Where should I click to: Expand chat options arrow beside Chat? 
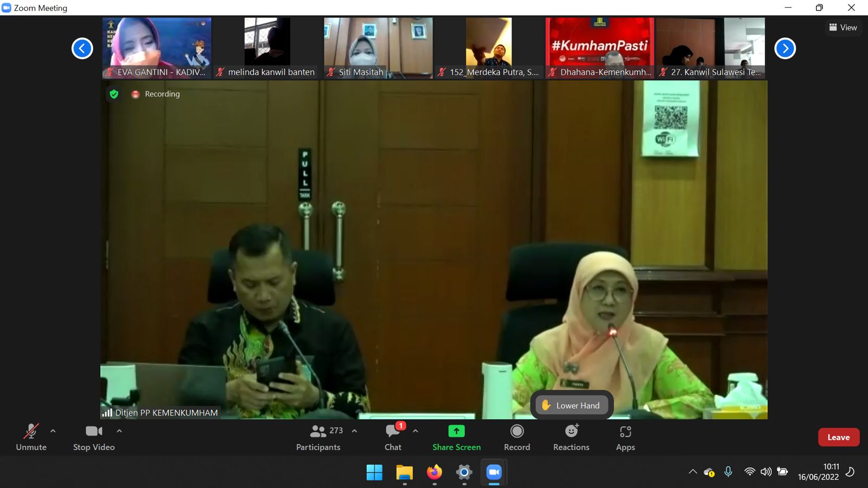pos(416,431)
